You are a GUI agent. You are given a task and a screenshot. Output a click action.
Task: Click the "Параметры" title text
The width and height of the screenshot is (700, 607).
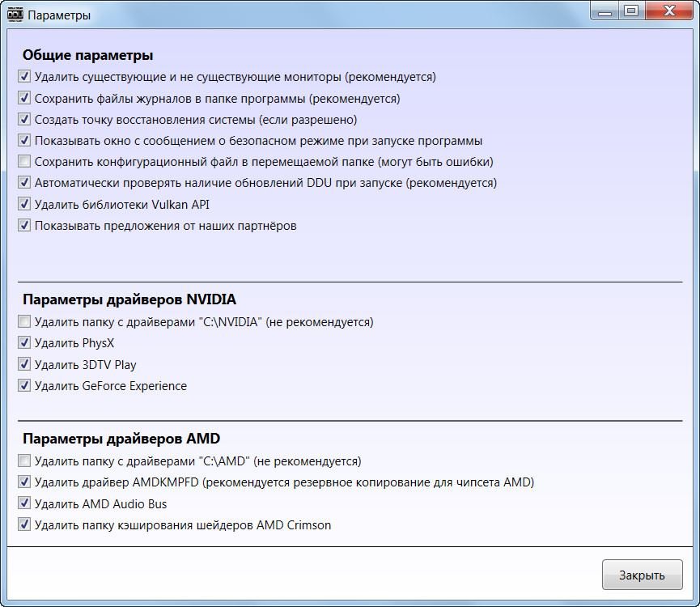59,15
